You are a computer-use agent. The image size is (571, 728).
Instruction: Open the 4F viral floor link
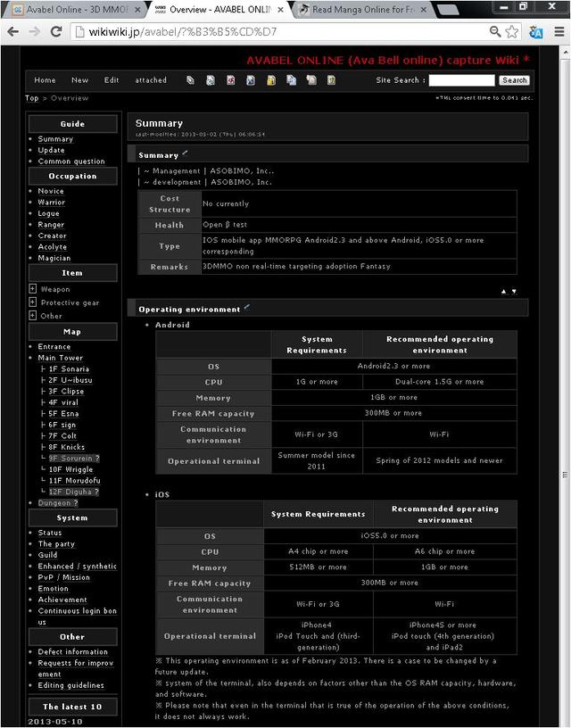point(63,402)
